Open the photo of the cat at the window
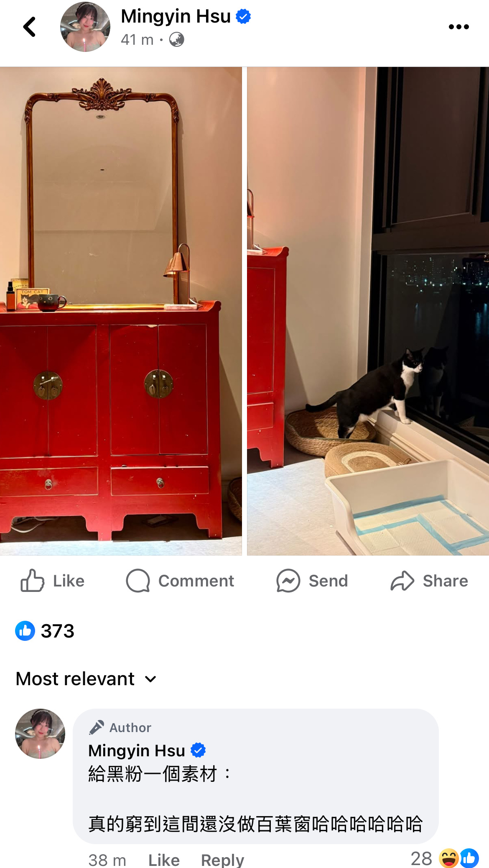 tap(368, 311)
